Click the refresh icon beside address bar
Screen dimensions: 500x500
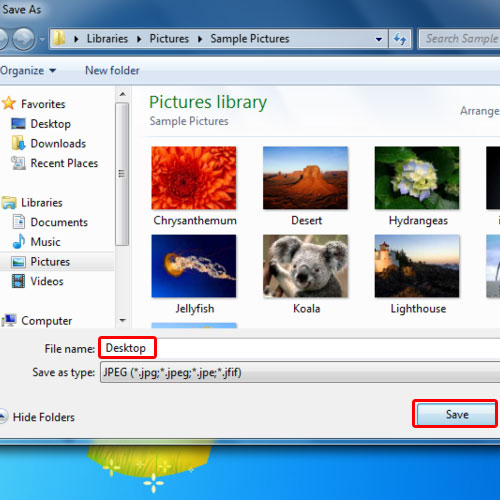pos(400,39)
